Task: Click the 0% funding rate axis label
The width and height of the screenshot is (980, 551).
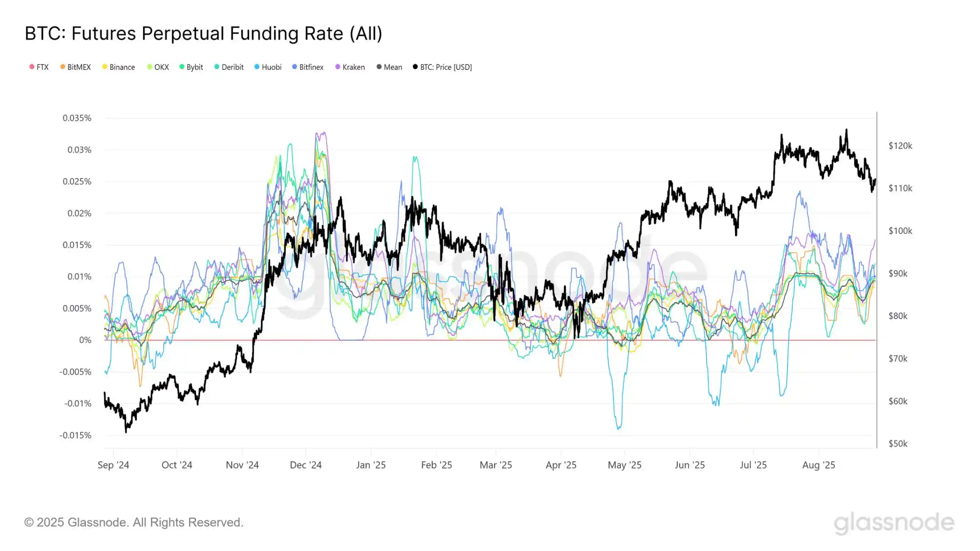Action: tap(85, 340)
